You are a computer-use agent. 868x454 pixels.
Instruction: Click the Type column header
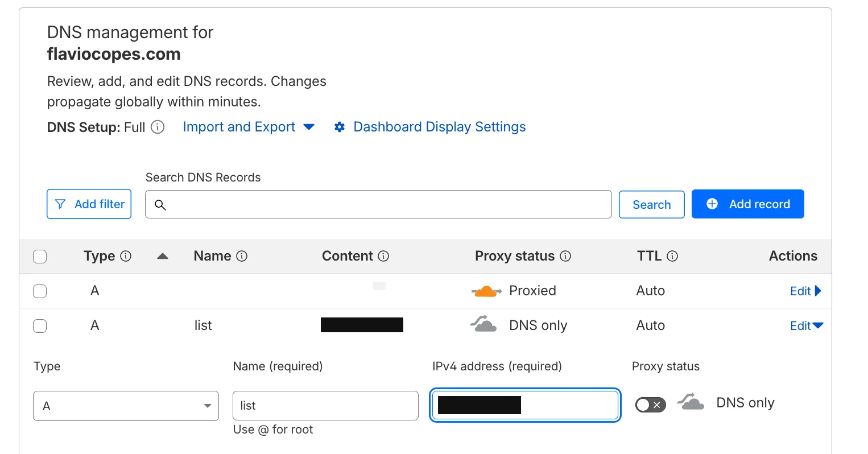tap(100, 256)
